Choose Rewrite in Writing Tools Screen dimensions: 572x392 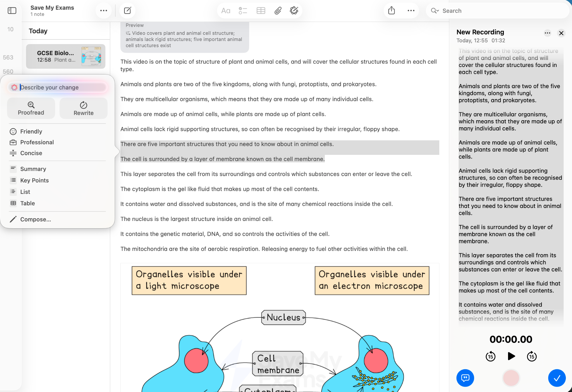(84, 108)
